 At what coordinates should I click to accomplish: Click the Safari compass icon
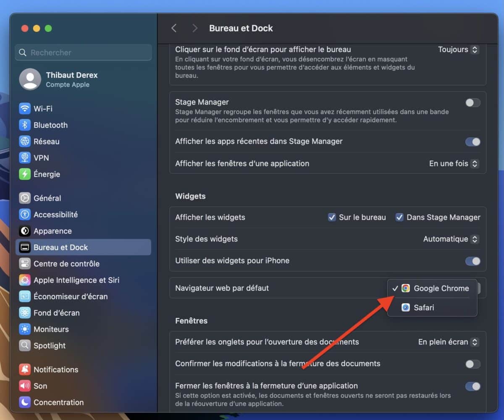pos(405,307)
